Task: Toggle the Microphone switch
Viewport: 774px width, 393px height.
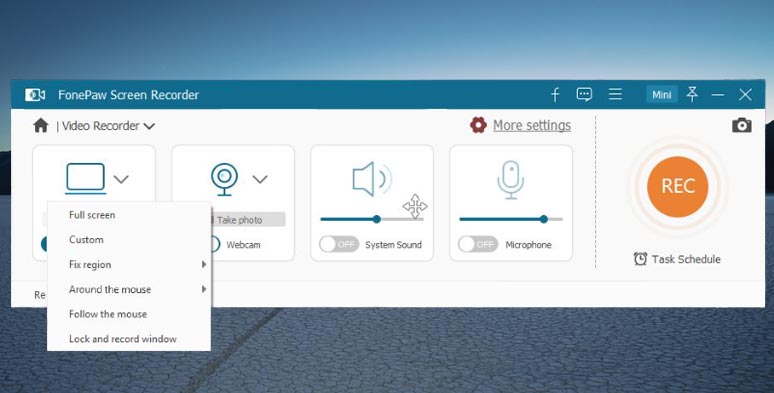Action: coord(478,244)
